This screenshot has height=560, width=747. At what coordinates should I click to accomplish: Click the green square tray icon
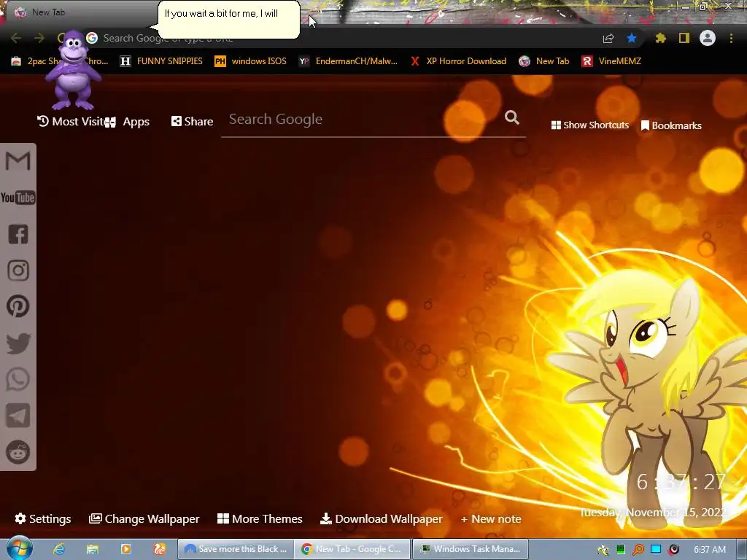620,550
